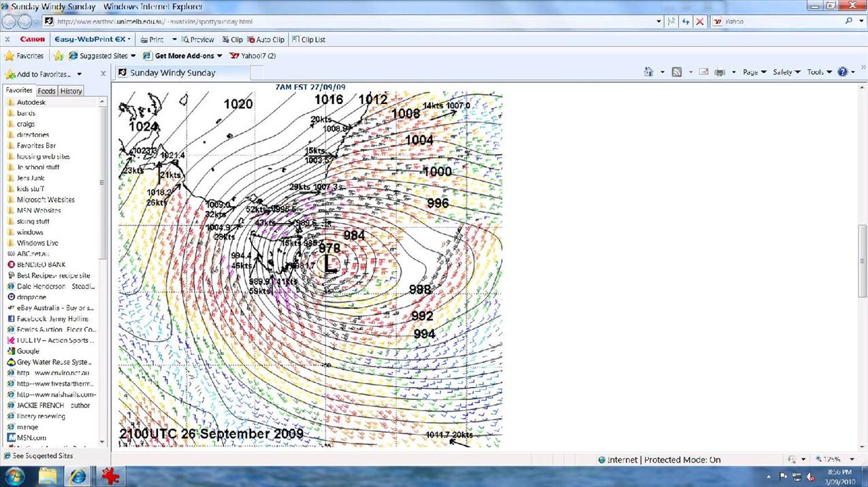Click the printer icon in command bar
868x487 pixels.
pyautogui.click(x=720, y=72)
